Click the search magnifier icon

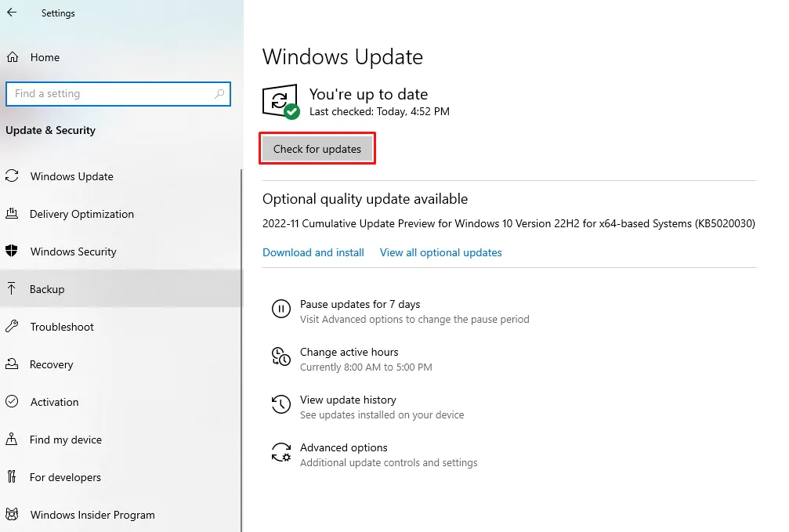pyautogui.click(x=219, y=93)
